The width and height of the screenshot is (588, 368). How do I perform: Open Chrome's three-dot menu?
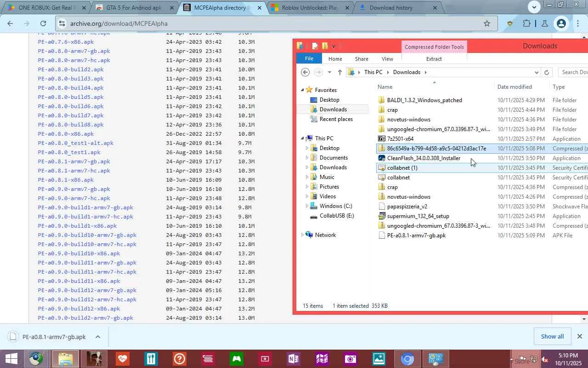pos(578,23)
